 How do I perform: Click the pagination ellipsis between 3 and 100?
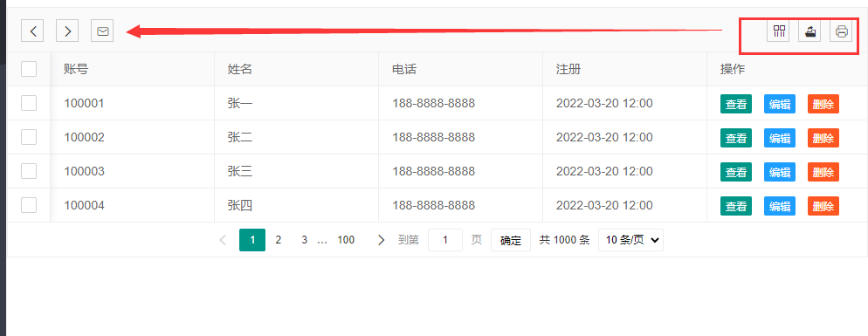click(322, 242)
